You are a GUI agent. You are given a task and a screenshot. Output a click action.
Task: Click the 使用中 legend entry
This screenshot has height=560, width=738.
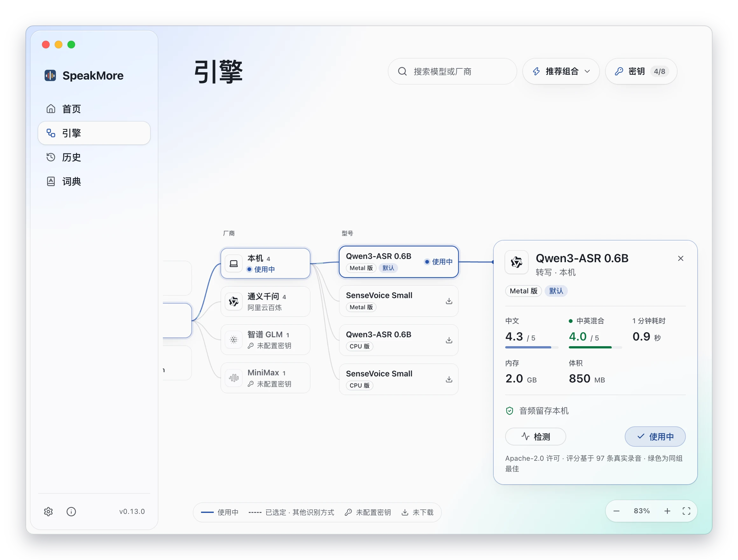tap(219, 512)
